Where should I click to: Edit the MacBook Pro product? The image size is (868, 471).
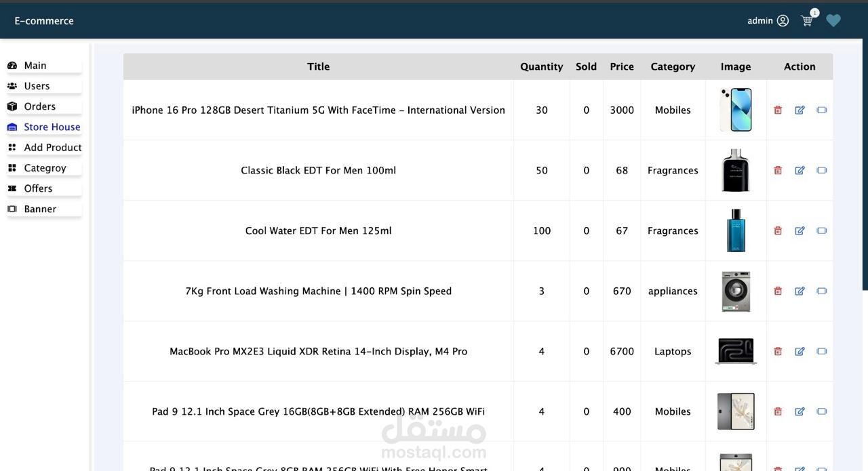click(800, 351)
